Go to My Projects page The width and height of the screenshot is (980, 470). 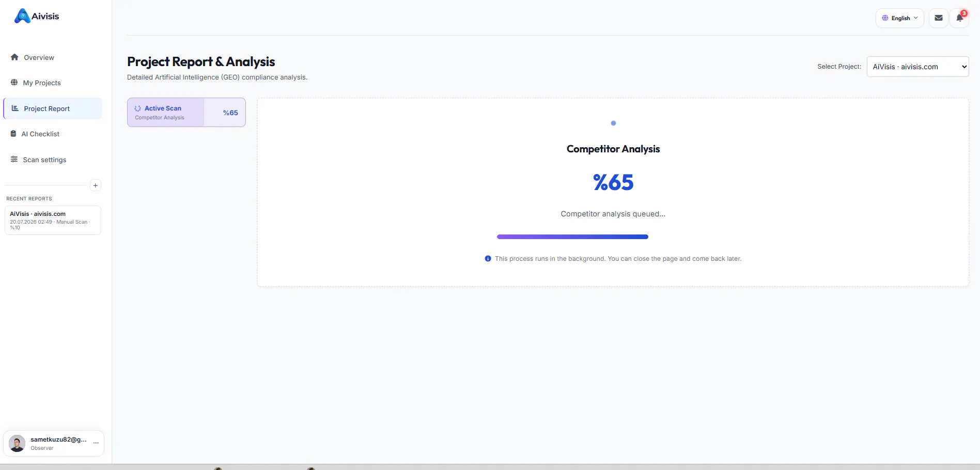(x=53, y=83)
